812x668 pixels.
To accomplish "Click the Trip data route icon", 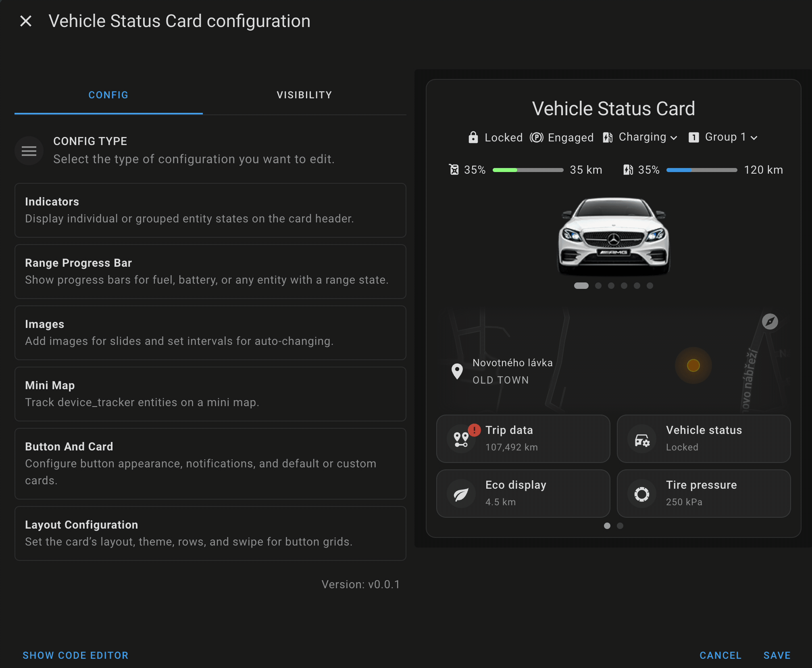I will point(461,439).
